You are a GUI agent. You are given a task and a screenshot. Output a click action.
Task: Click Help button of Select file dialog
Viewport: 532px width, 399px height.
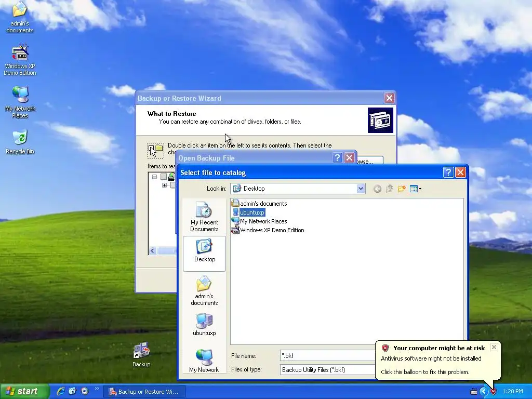(x=448, y=172)
